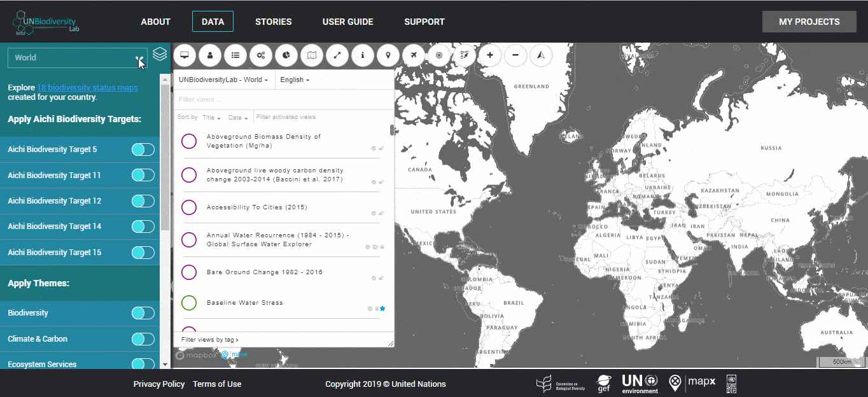Click the MapX footer logo
This screenshot has height=397, width=868.
point(692,382)
